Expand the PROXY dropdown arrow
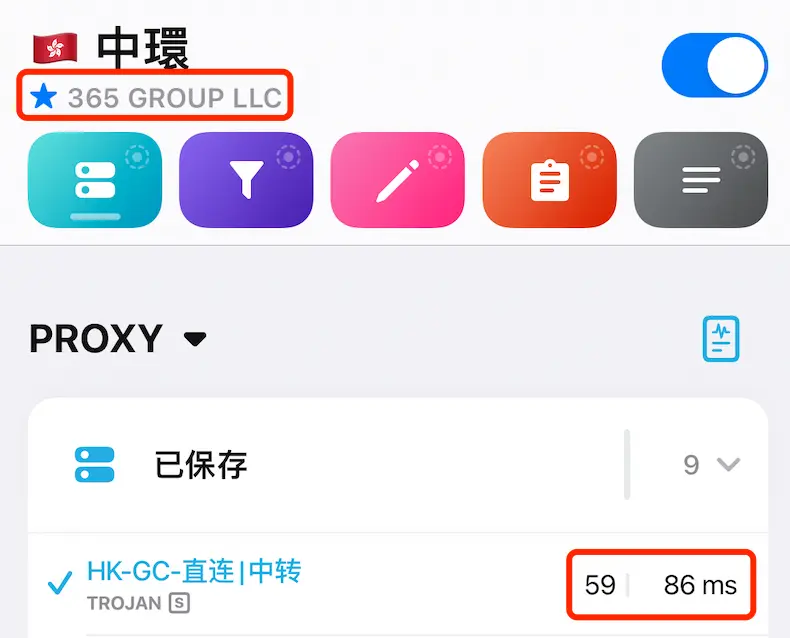 click(195, 339)
